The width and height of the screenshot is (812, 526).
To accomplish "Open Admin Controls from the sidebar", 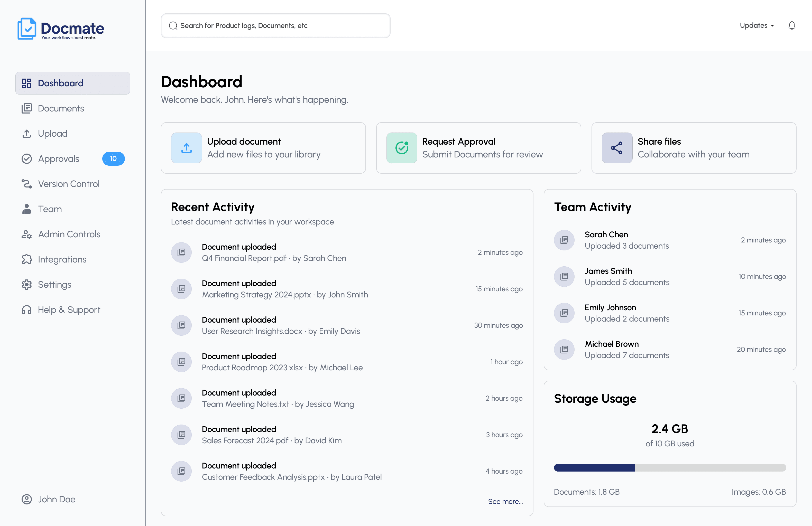I will pyautogui.click(x=73, y=234).
